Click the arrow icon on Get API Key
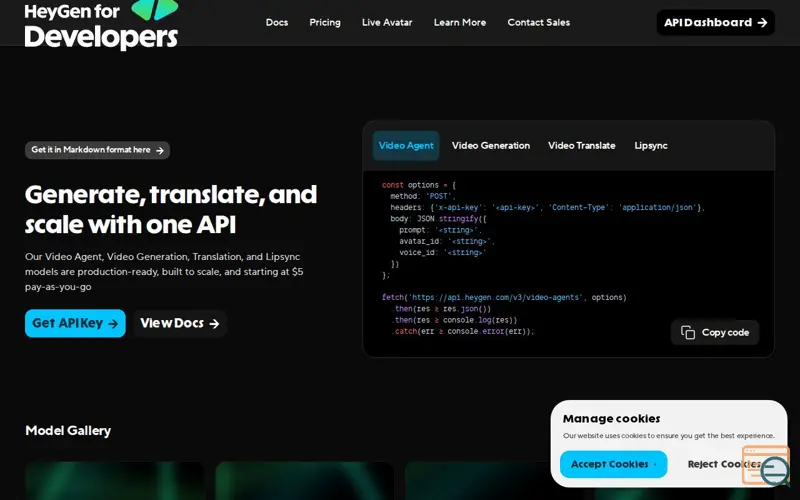 [x=113, y=323]
